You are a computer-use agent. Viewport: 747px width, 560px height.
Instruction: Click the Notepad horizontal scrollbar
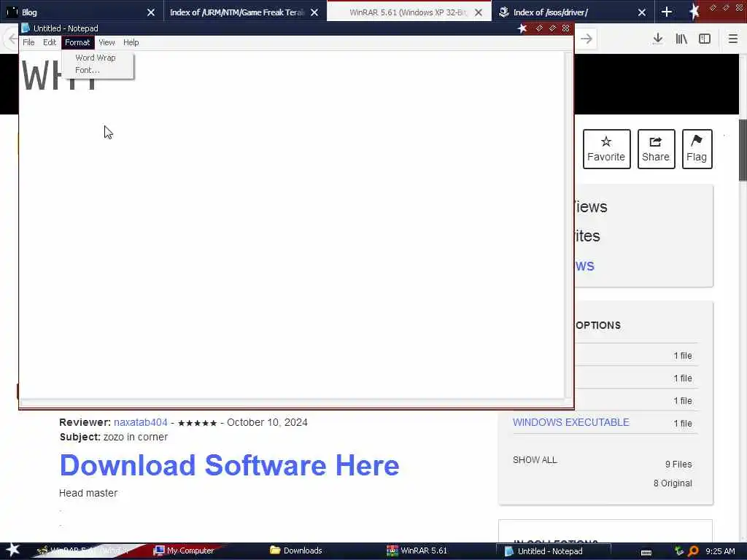click(292, 402)
